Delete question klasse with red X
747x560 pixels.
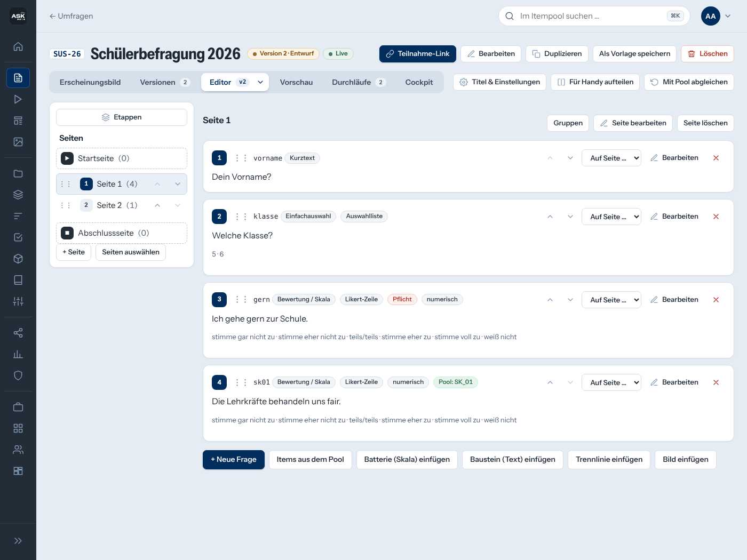click(716, 217)
